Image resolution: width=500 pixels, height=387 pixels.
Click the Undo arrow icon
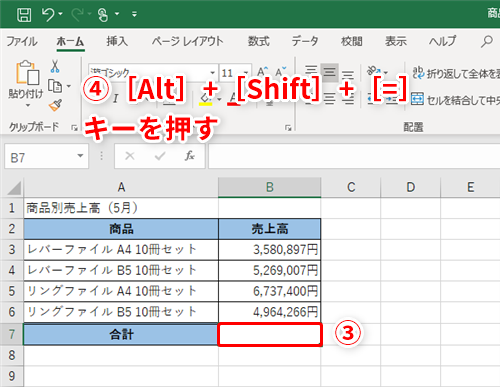point(48,15)
